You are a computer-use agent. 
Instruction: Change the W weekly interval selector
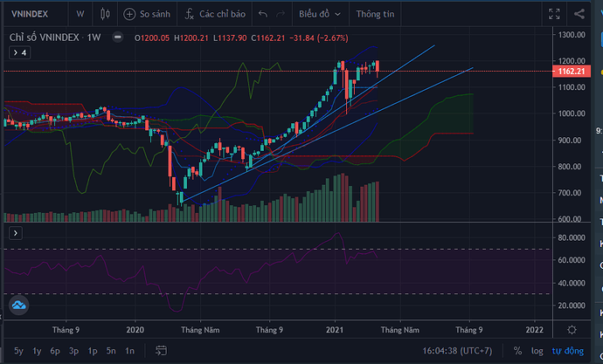(x=80, y=14)
